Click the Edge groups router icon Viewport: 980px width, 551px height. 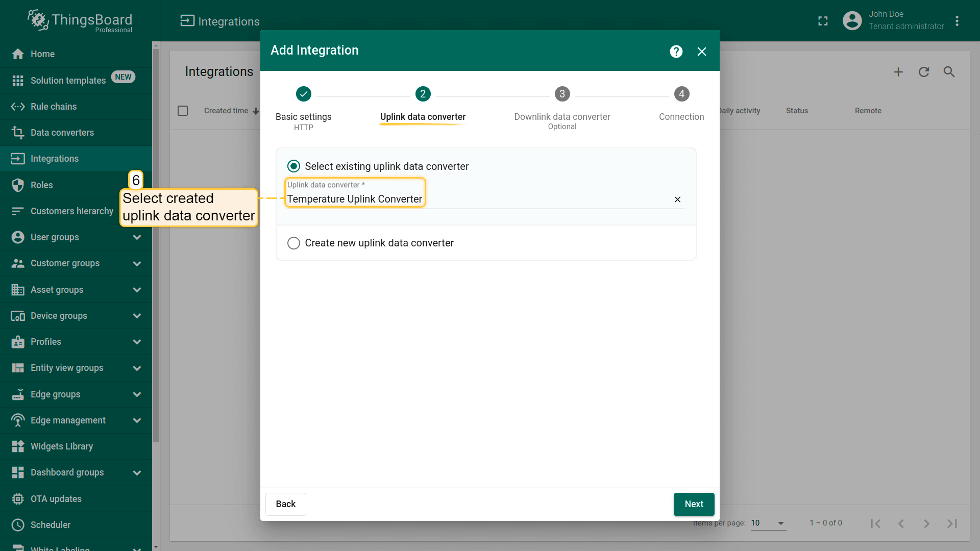click(18, 394)
